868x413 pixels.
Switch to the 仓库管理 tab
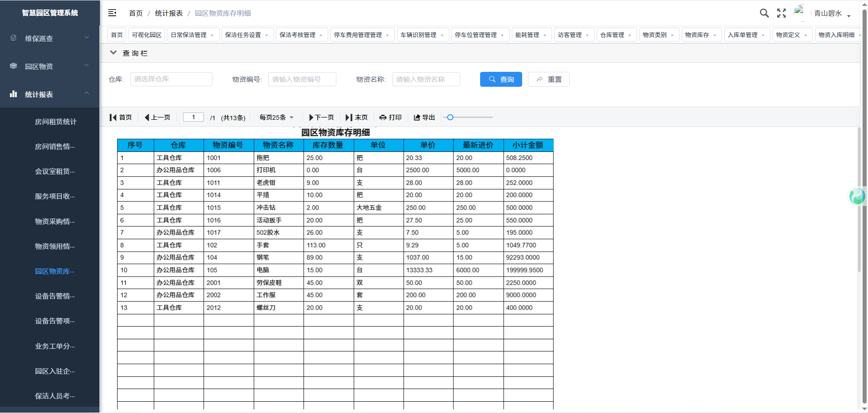[612, 35]
